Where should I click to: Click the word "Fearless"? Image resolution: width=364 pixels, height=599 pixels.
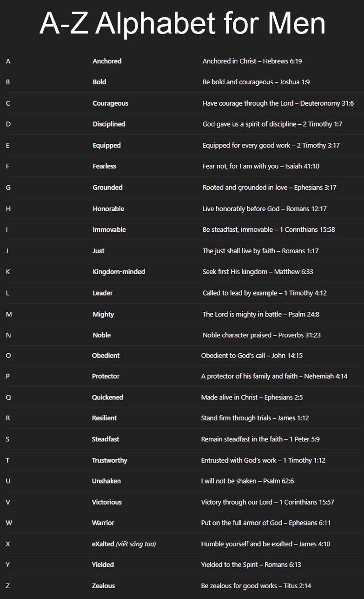pyautogui.click(x=104, y=166)
